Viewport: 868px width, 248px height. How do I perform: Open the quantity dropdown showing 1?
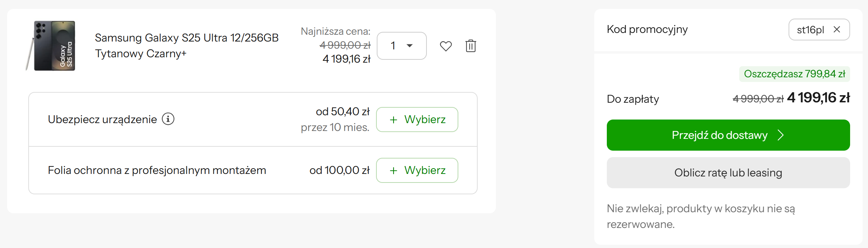(401, 46)
